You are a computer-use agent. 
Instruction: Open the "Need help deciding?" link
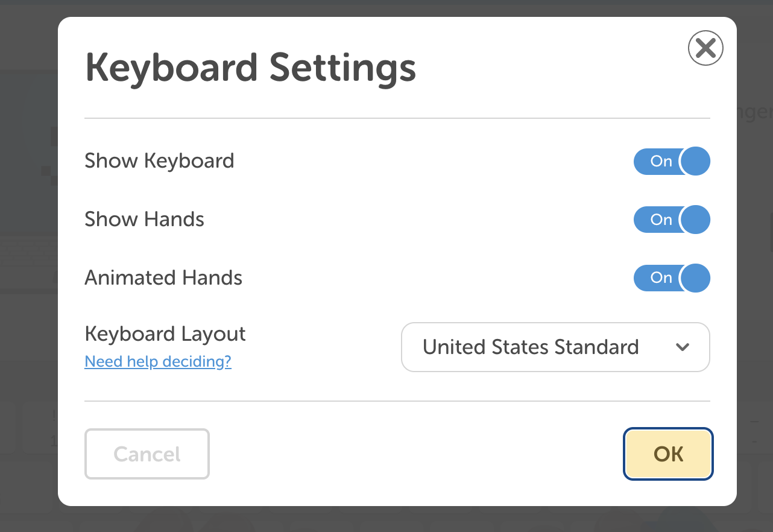[158, 362]
